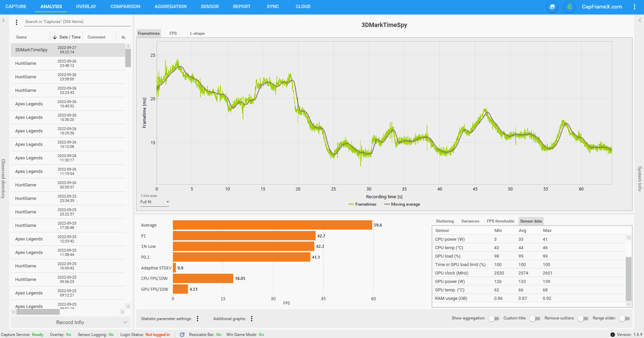Open the Statistic parameter settings three-dot menu
The height and width of the screenshot is (338, 644).
point(198,318)
